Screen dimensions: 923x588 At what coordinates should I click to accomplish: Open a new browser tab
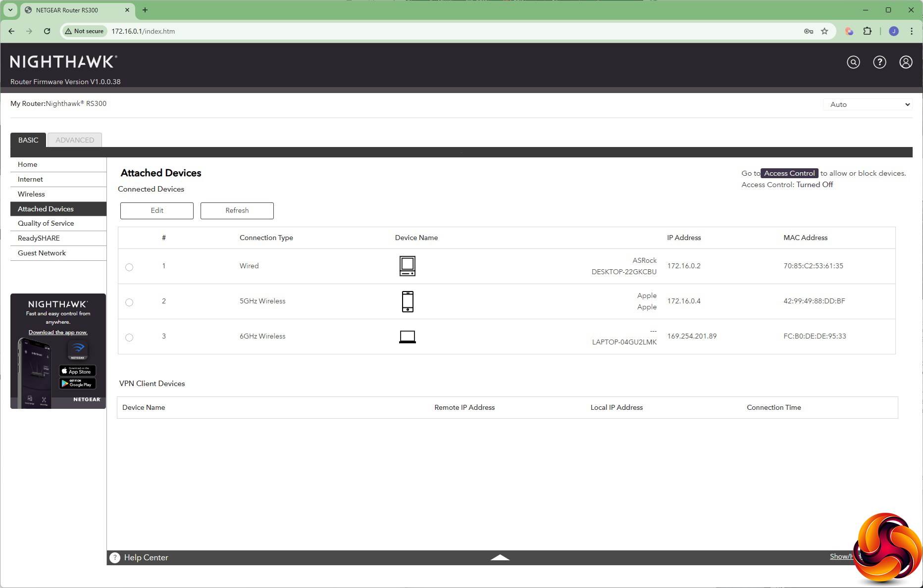[x=145, y=10]
